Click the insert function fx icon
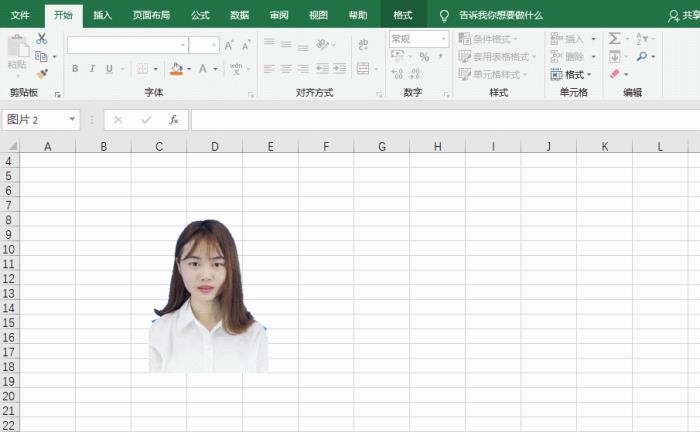700x432 pixels. click(173, 119)
